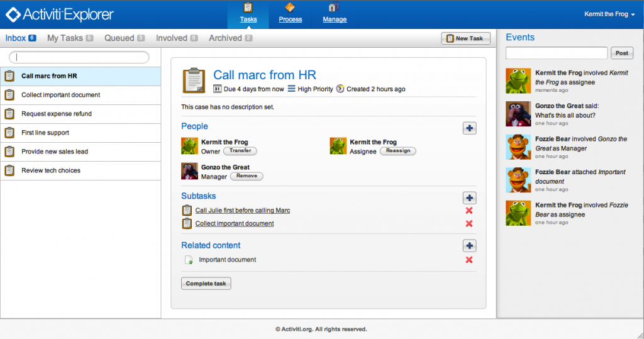Click the Tasks menu label

tap(248, 19)
